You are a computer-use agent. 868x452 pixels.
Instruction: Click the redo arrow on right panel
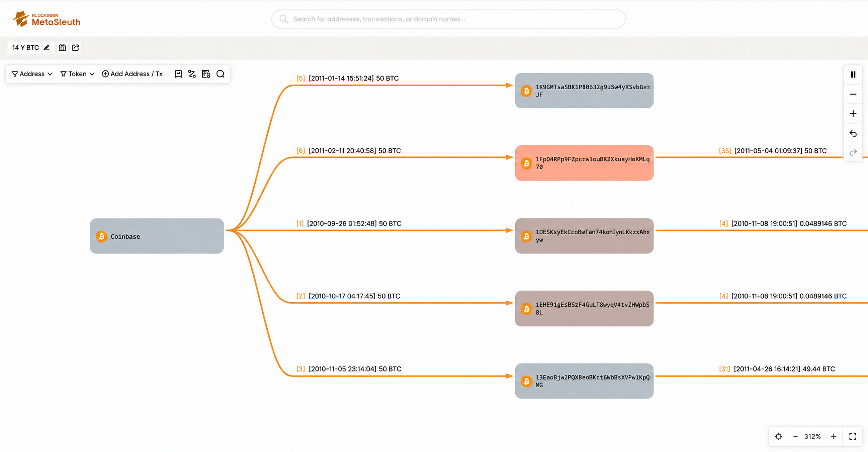click(x=853, y=152)
